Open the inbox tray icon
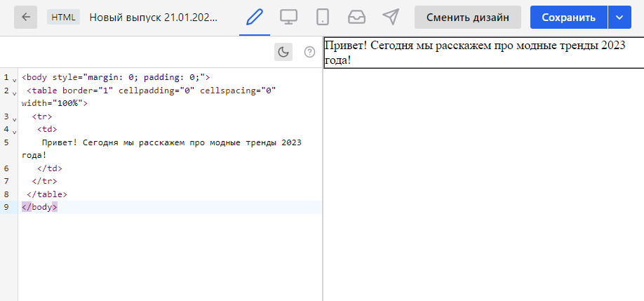Viewport: 644px width, 301px height. pos(357,18)
